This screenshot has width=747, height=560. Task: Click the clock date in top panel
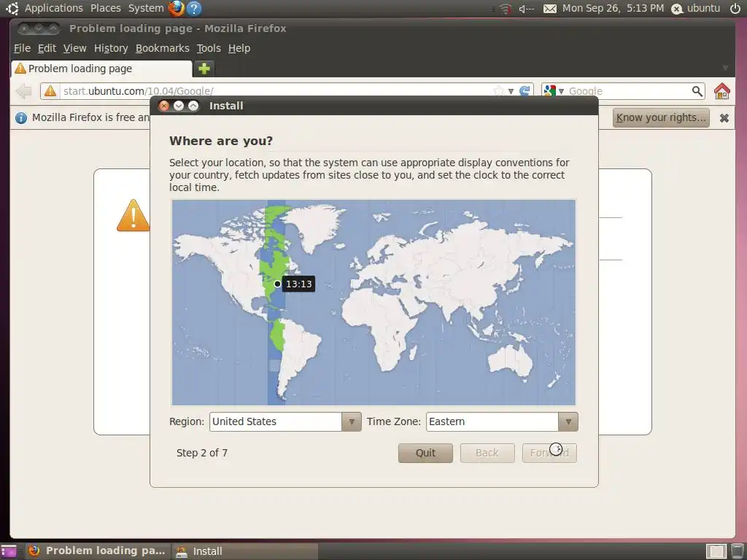[x=613, y=8]
